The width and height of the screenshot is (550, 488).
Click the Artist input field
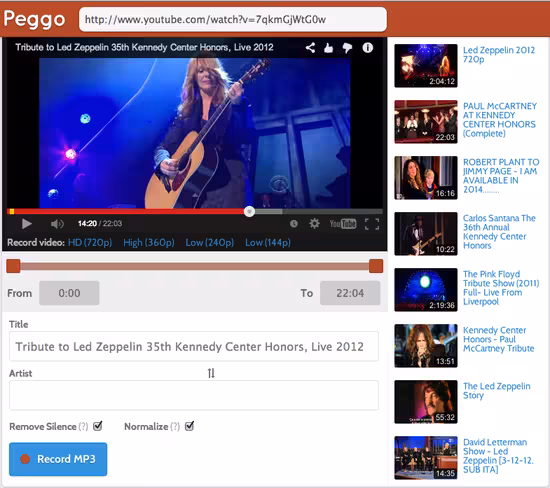194,395
